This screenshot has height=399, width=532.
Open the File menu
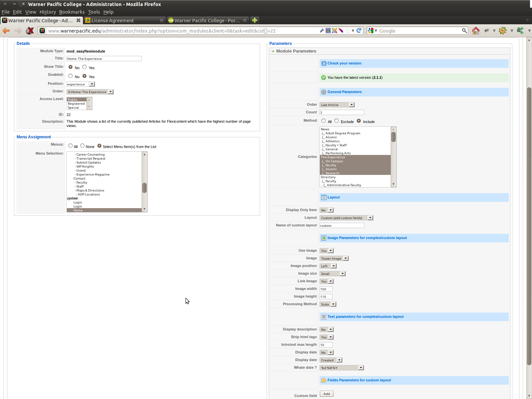coord(6,12)
